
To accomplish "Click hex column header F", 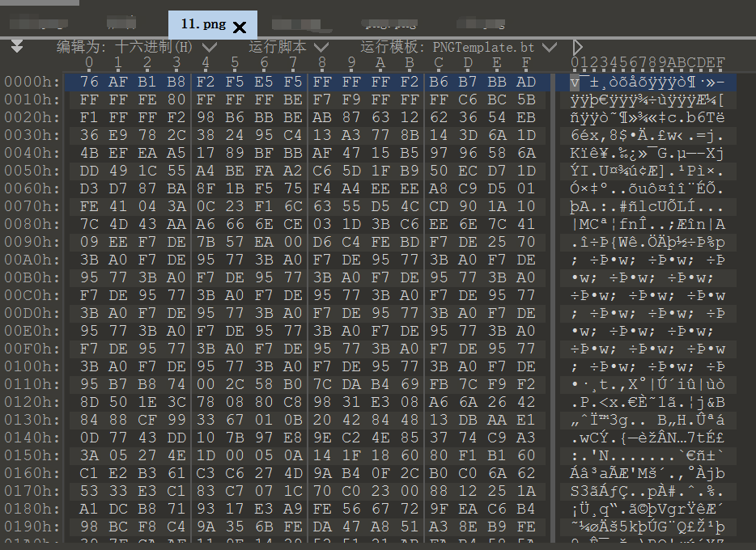I will tap(526, 63).
